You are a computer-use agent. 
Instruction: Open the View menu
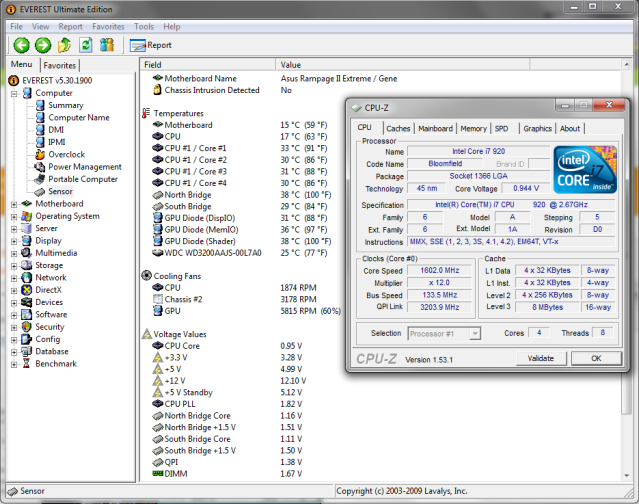[x=40, y=26]
